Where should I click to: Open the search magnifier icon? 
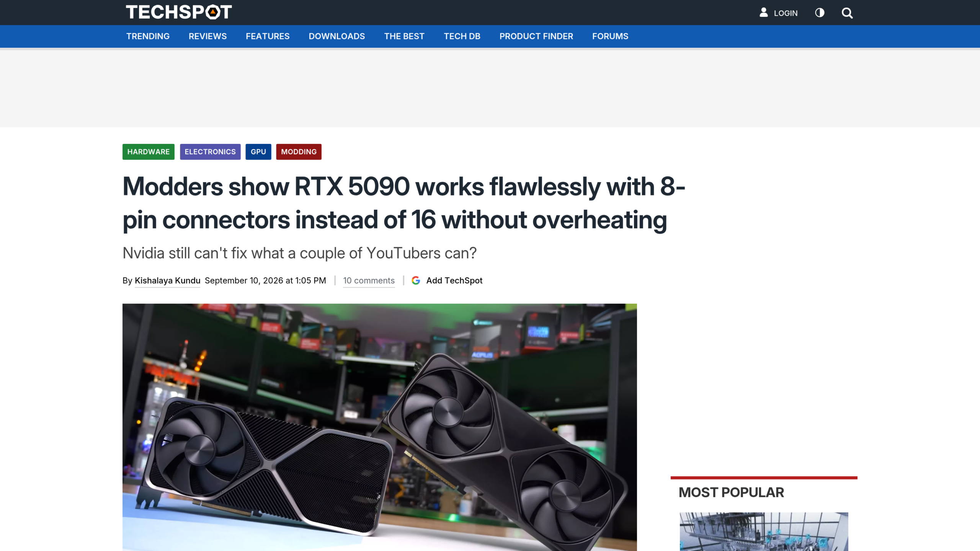coord(847,13)
